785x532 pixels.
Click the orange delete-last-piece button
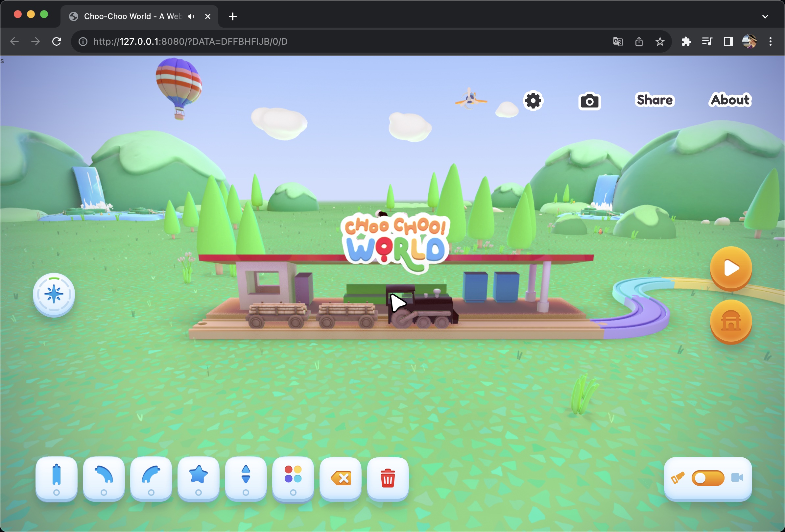(x=341, y=478)
